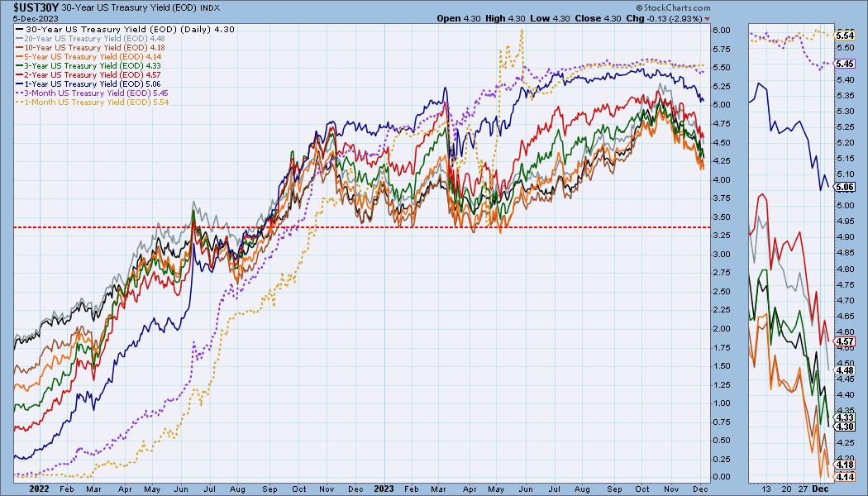Click legend entry 20-Year US Treasury Yield 4.48
This screenshot has height=496, width=868.
[x=91, y=39]
